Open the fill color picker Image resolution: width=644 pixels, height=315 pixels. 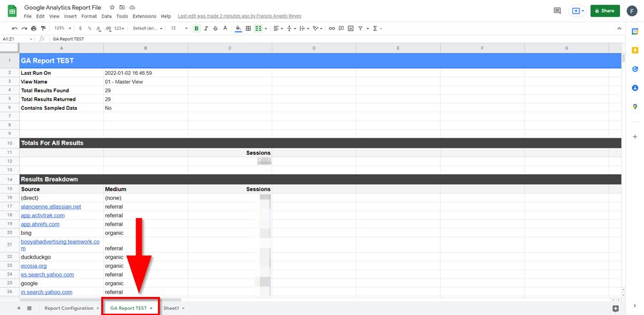239,28
